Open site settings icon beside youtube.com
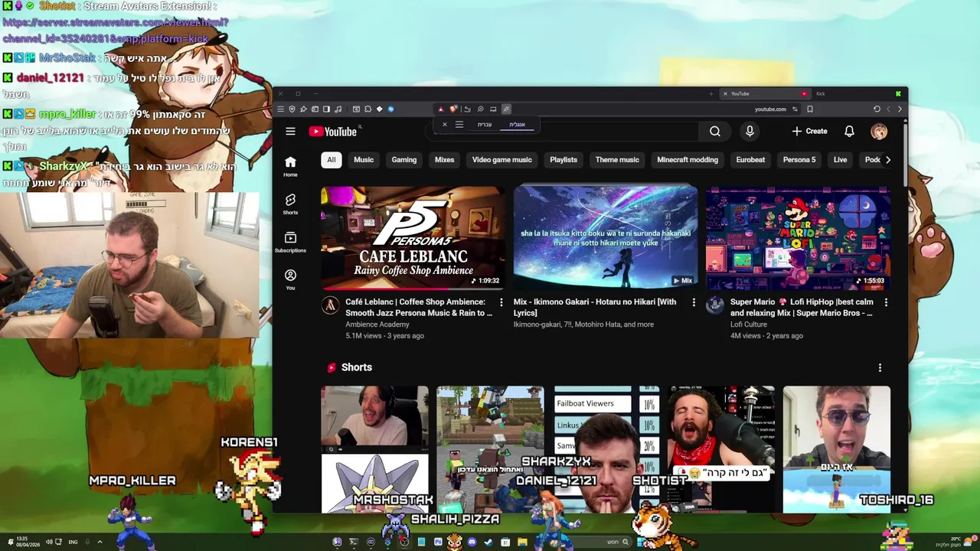 coord(795,109)
